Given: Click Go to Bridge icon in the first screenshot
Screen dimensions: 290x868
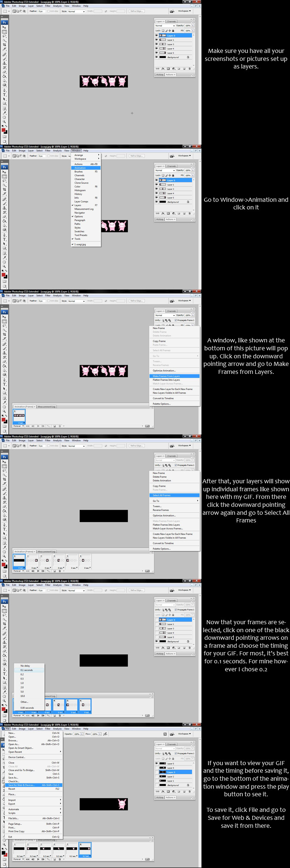Looking at the screenshot, I should click(x=172, y=11).
